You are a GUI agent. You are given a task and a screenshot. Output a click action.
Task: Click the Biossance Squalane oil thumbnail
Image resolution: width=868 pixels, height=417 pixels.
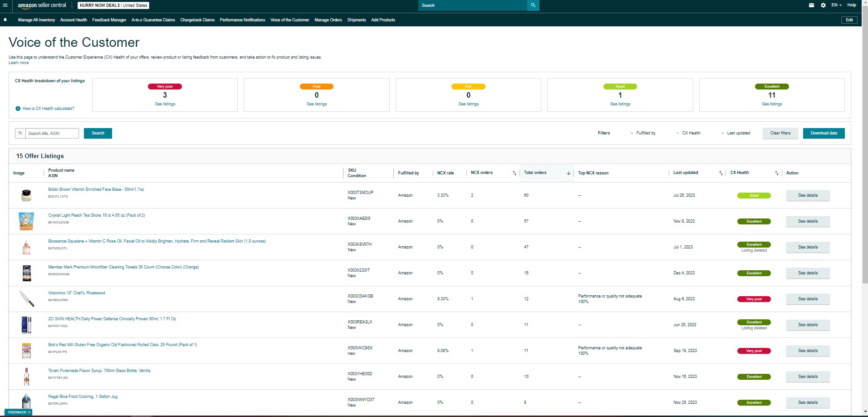click(x=26, y=247)
